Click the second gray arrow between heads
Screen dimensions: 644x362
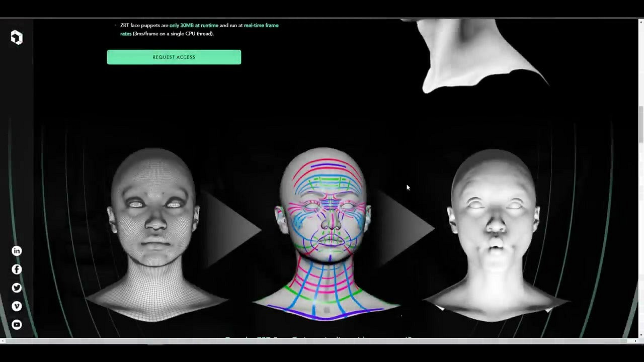pos(405,229)
